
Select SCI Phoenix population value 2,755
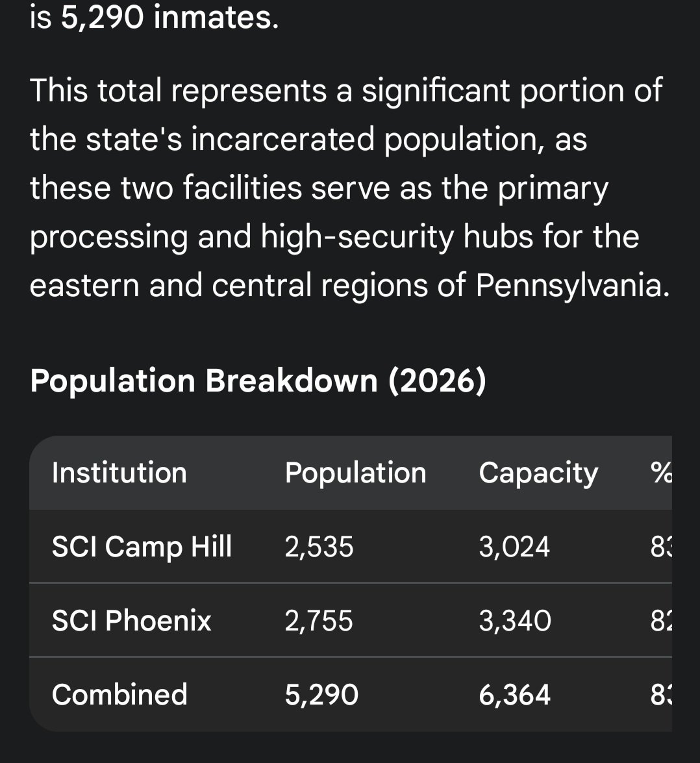[319, 621]
